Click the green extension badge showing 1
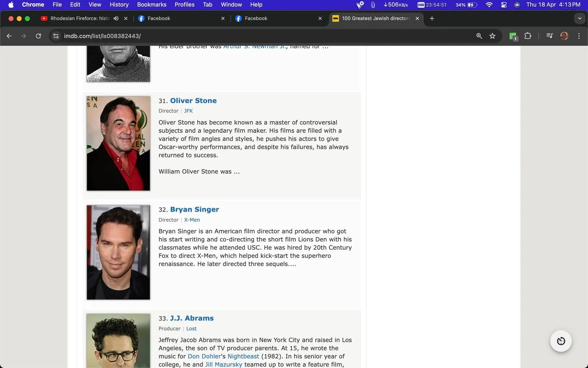Screen dimensions: 588x368 [x=513, y=36]
